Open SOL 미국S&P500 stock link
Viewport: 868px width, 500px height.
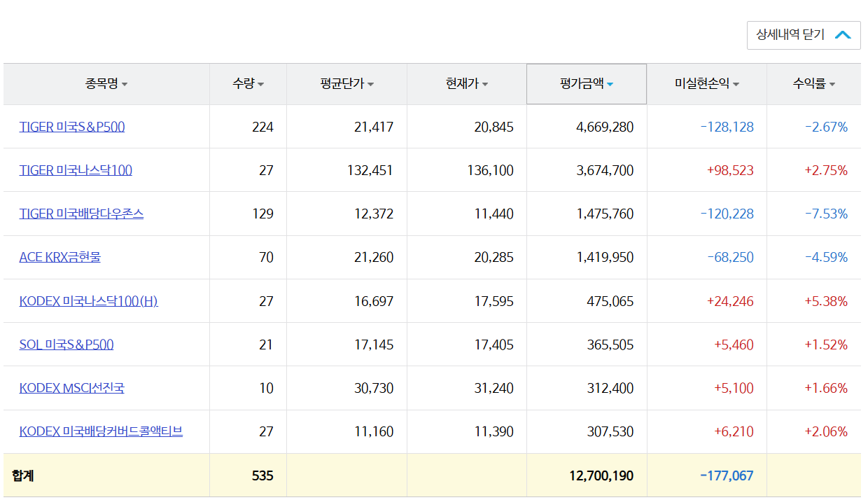click(x=66, y=345)
